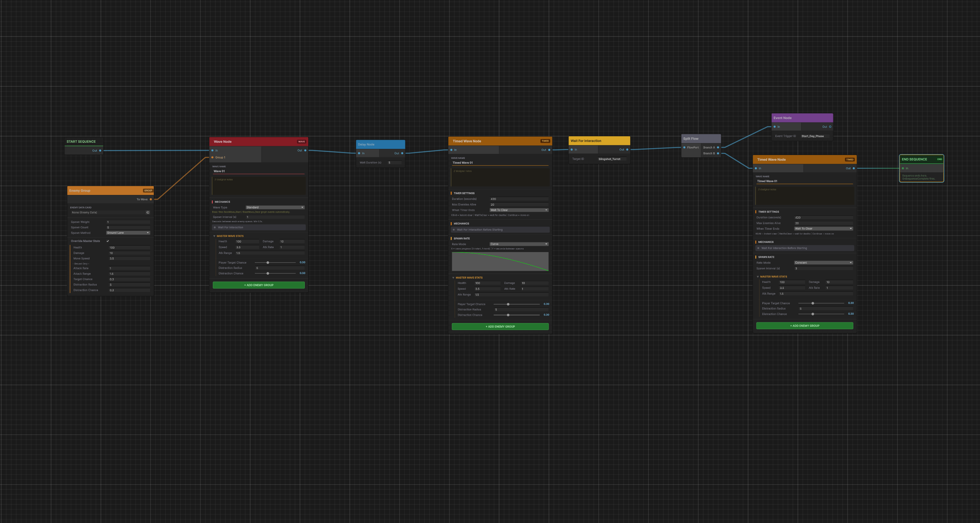Toggle Wait For Interaction Before Starting, Curve-mode node
This screenshot has height=523, width=980.
tap(500, 229)
